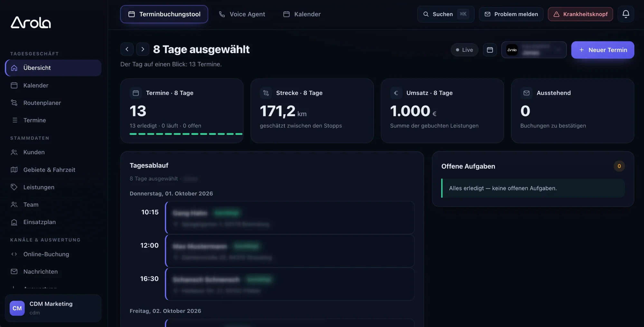
Task: Open Einsatzplan in sidebar
Action: pos(53,222)
